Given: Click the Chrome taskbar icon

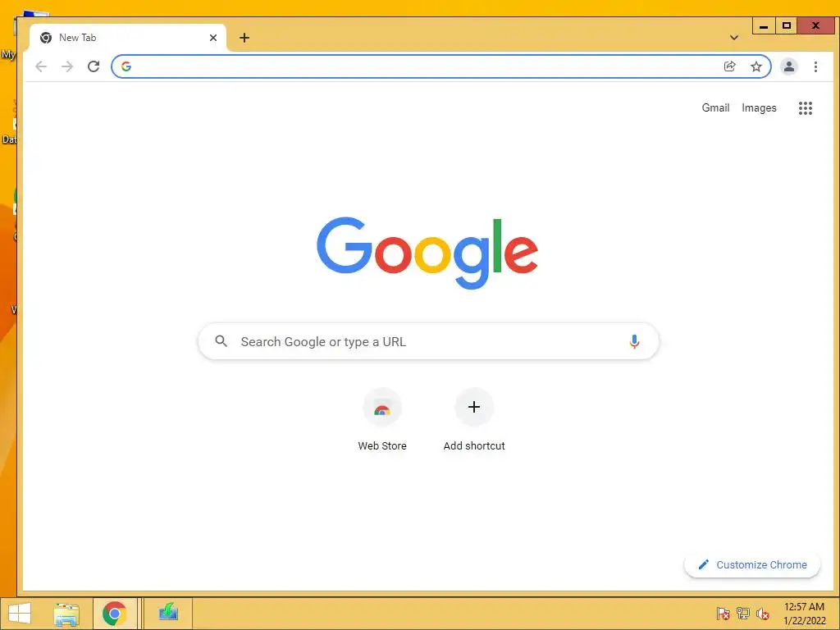Looking at the screenshot, I should [x=114, y=614].
